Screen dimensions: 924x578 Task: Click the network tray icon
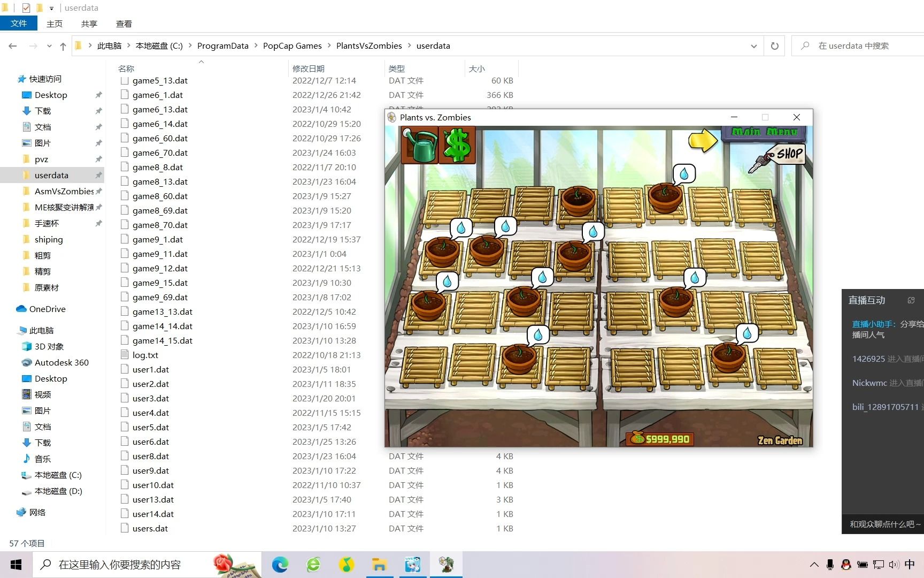tap(878, 565)
